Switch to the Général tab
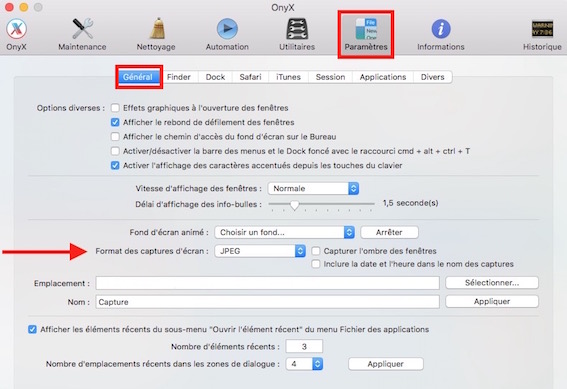 139,77
